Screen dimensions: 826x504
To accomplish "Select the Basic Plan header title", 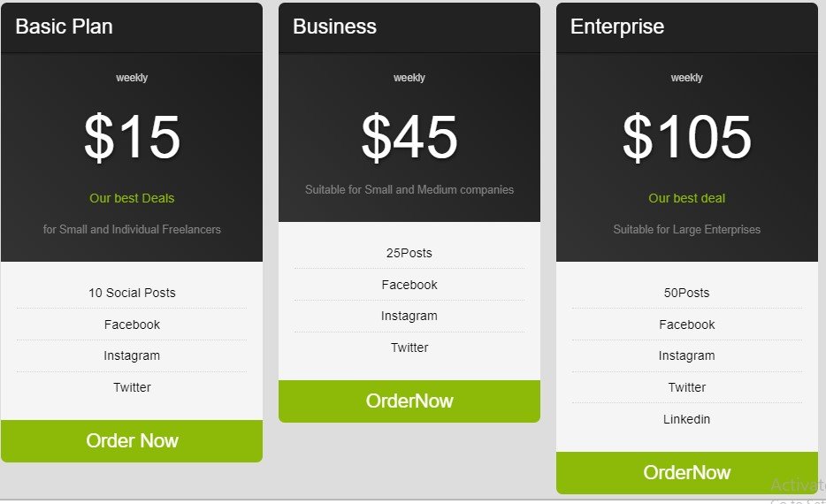I will click(x=65, y=27).
